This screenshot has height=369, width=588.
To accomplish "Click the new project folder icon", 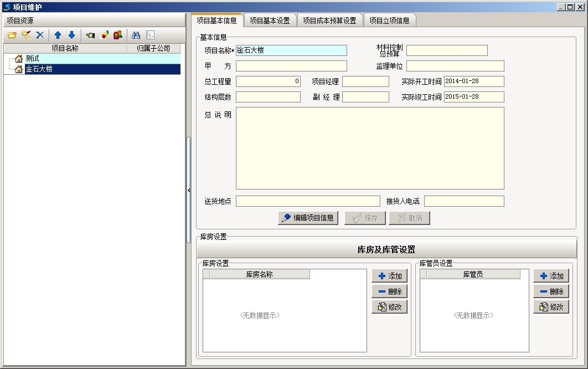I will tap(12, 35).
